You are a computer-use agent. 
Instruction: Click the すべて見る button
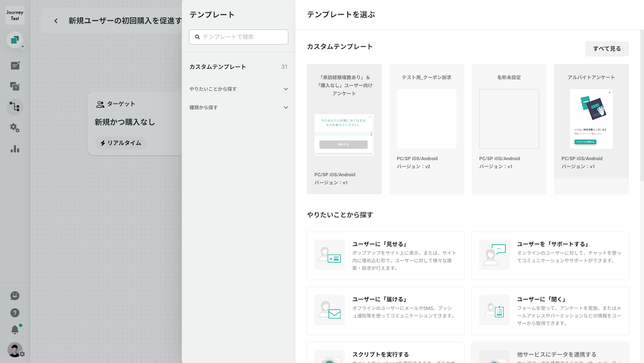[607, 49]
